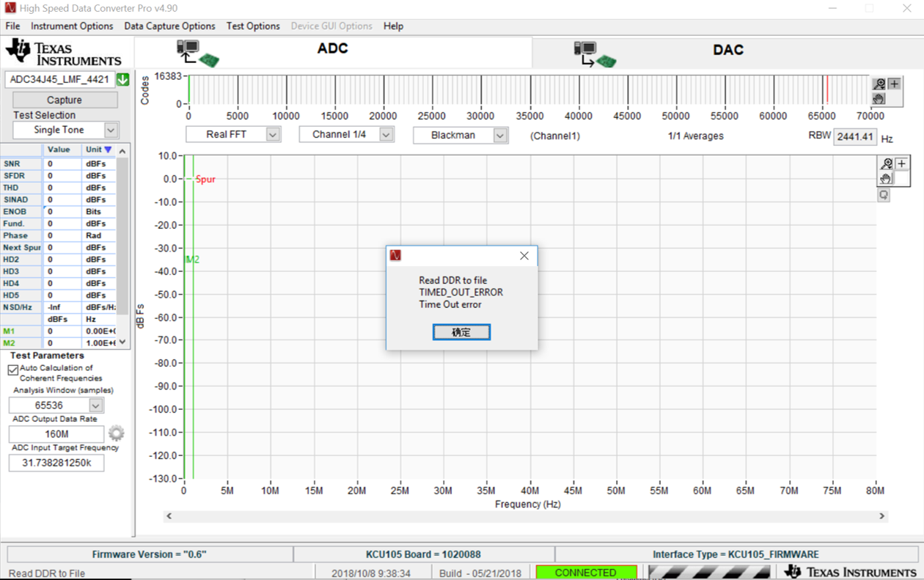Open the Blackman window type dropdown
Screen dimensions: 924x580
coord(500,136)
